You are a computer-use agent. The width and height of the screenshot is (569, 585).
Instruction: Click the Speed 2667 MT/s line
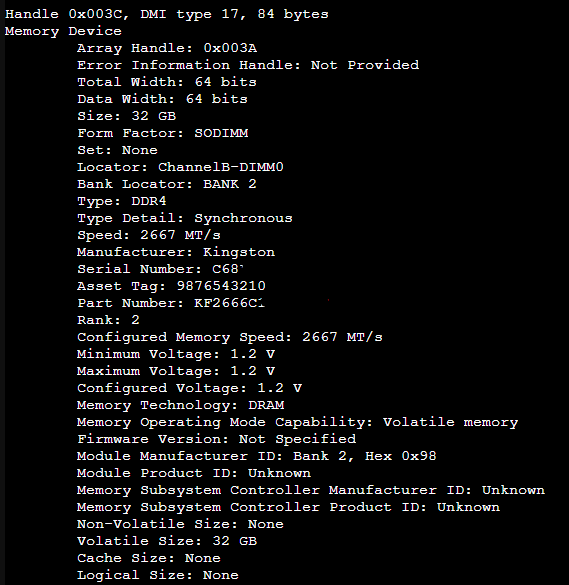point(149,235)
